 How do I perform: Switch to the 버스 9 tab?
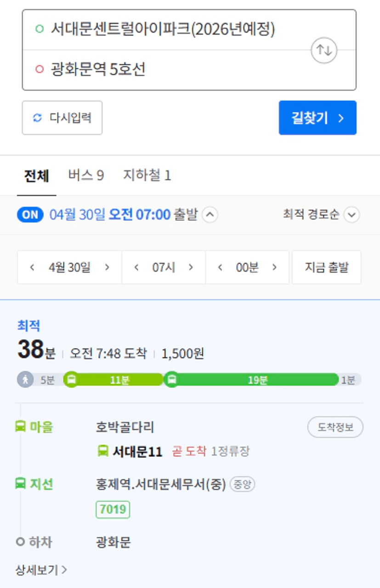click(x=86, y=175)
